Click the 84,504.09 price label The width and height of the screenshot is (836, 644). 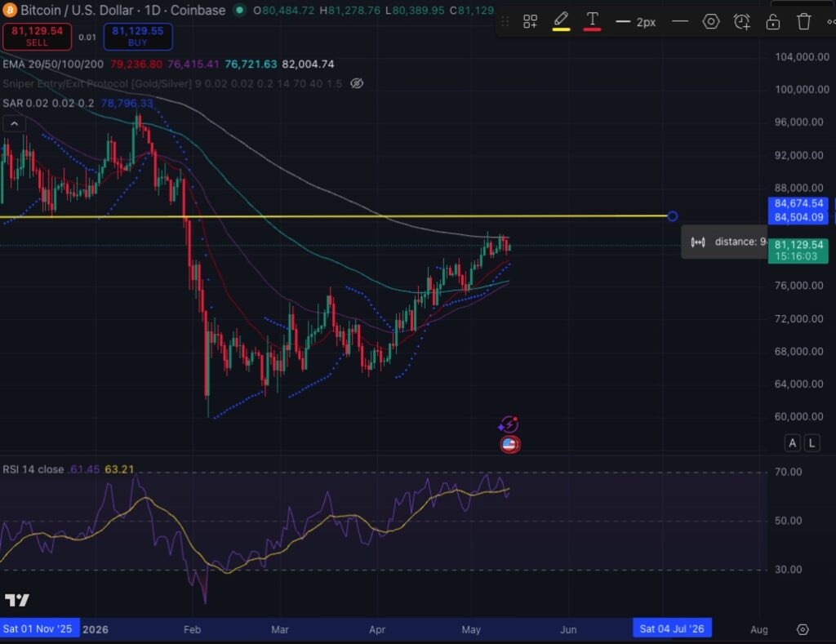coord(798,217)
